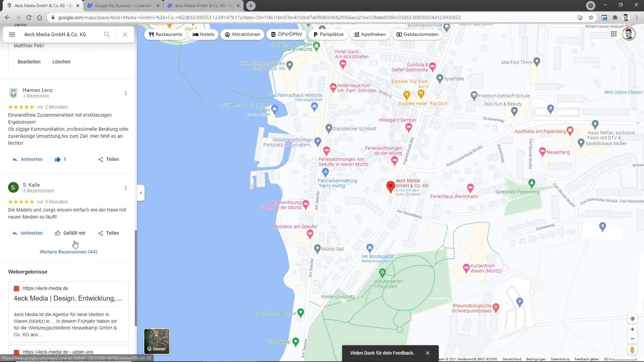Click the address bar URL
The width and height of the screenshot is (644, 362).
259,17
